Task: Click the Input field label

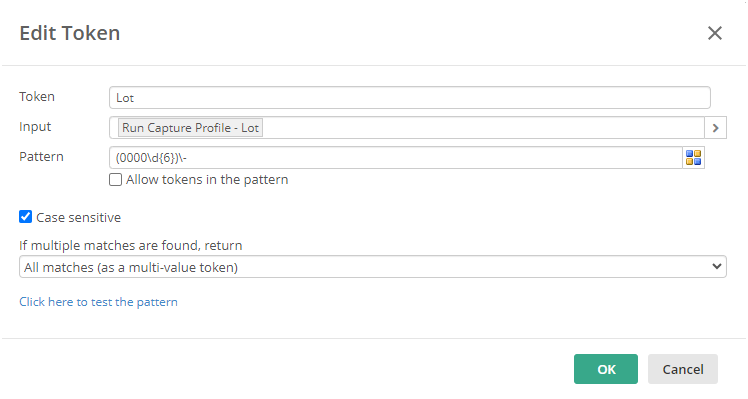Action: [35, 126]
